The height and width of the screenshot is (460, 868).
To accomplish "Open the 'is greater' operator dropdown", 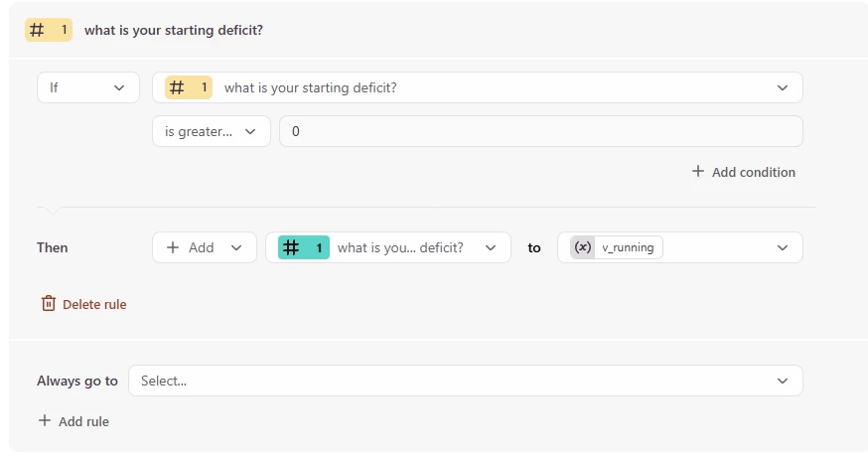I will point(212,131).
